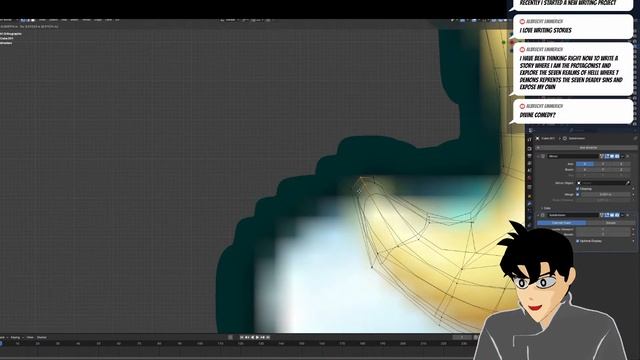Screen dimensions: 640x360
Task: Toggle Mirror modifier show in render icon
Action: tap(617, 156)
